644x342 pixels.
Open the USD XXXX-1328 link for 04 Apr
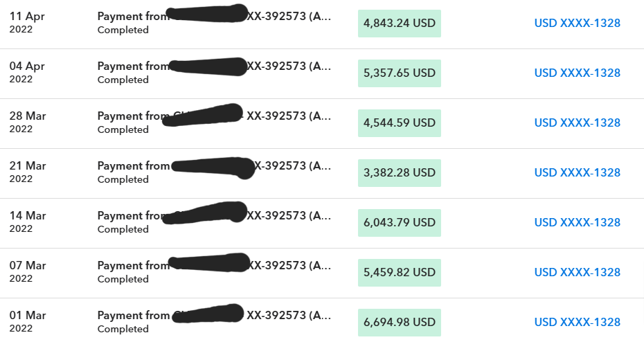[577, 73]
